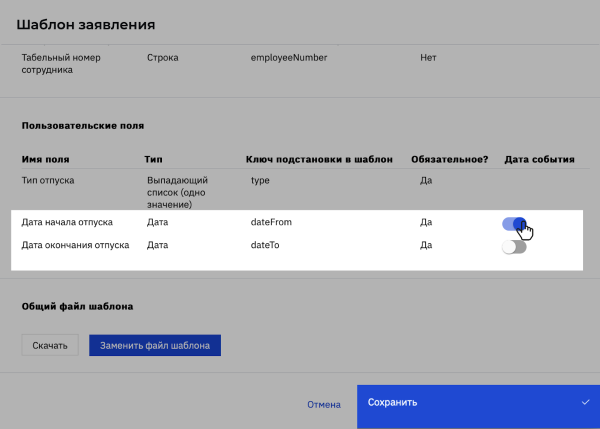Click Дата type in dateTo row
600x429 pixels.
pyautogui.click(x=157, y=245)
